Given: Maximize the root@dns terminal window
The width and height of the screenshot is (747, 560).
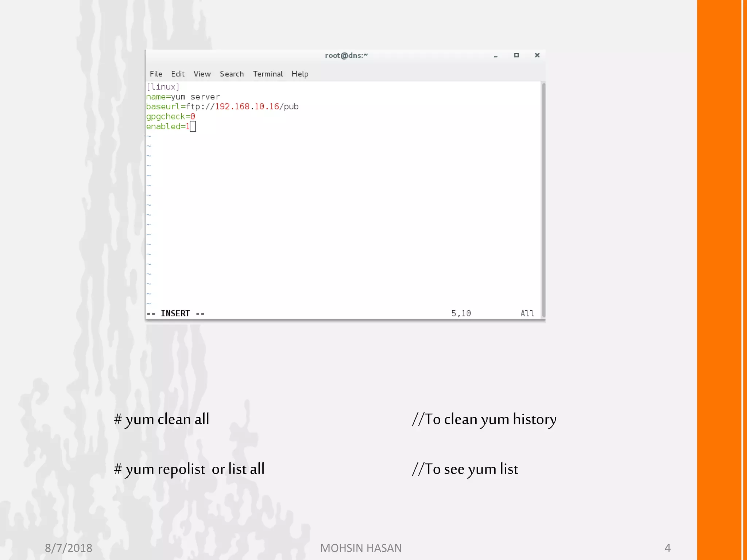Looking at the screenshot, I should click(x=516, y=55).
